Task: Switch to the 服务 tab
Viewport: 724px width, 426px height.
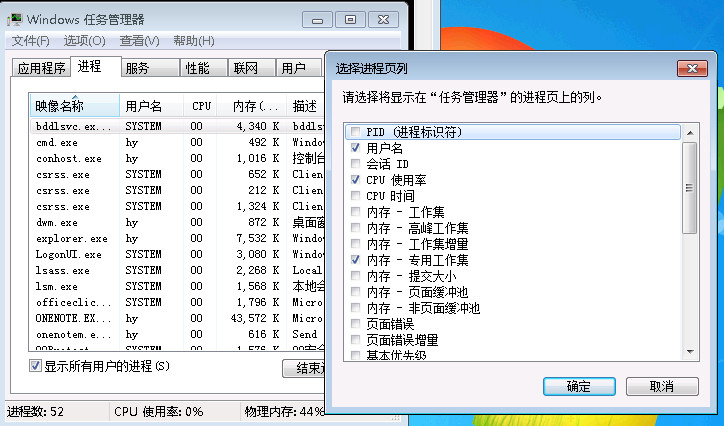Action: pos(151,68)
